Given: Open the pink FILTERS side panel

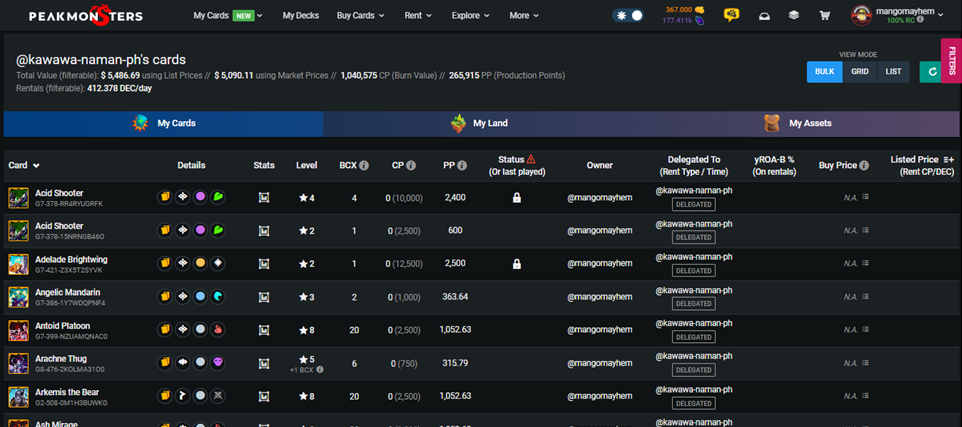Looking at the screenshot, I should pyautogui.click(x=952, y=60).
